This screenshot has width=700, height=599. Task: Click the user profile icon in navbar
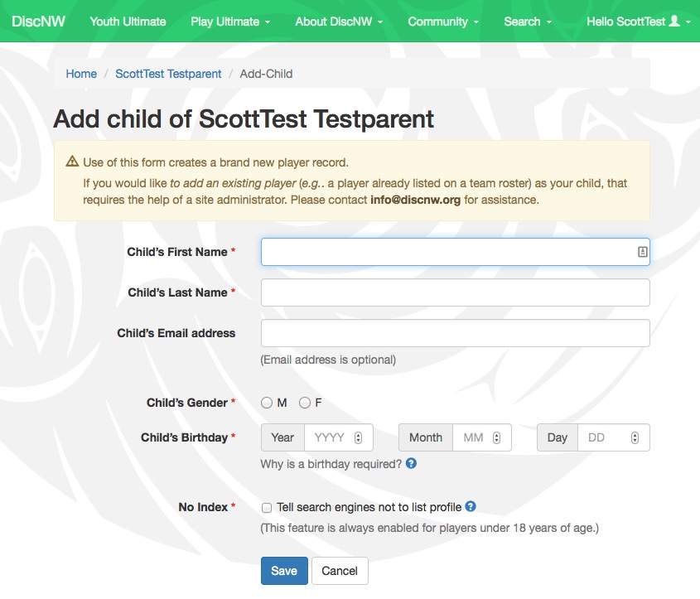click(x=674, y=22)
